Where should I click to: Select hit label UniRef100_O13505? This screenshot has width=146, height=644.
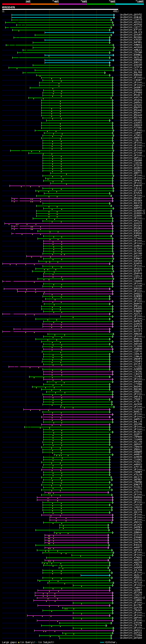point(131,510)
